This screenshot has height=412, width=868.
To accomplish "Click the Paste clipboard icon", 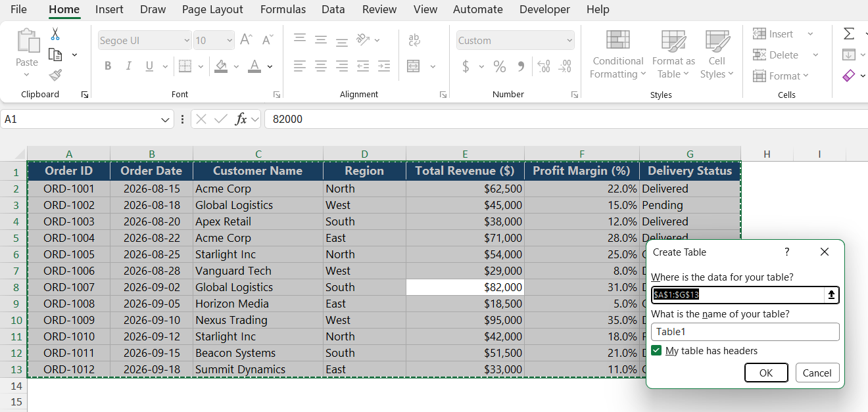I will click(27, 41).
